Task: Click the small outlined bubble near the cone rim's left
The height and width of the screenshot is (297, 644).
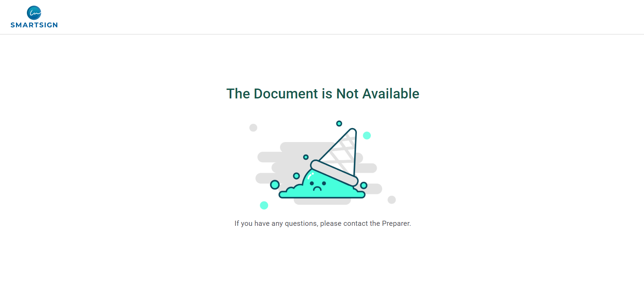Action: click(306, 157)
